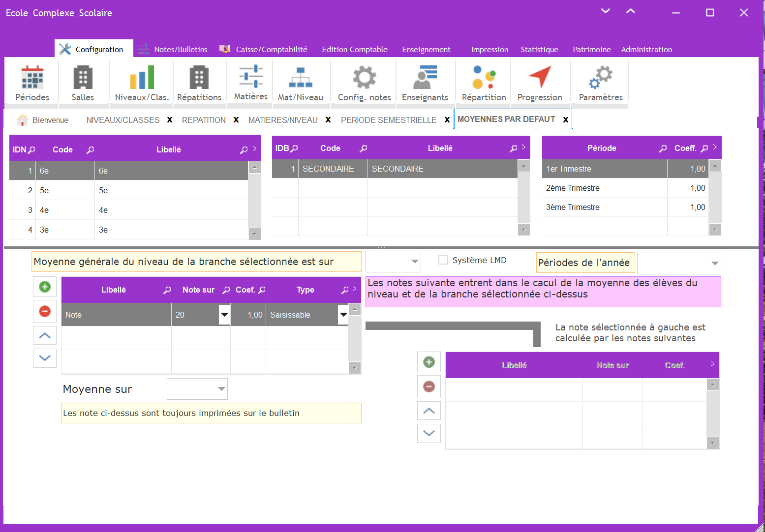Viewport: 765px width, 532px height.
Task: Enable the Système LMD checkbox
Action: click(x=443, y=260)
